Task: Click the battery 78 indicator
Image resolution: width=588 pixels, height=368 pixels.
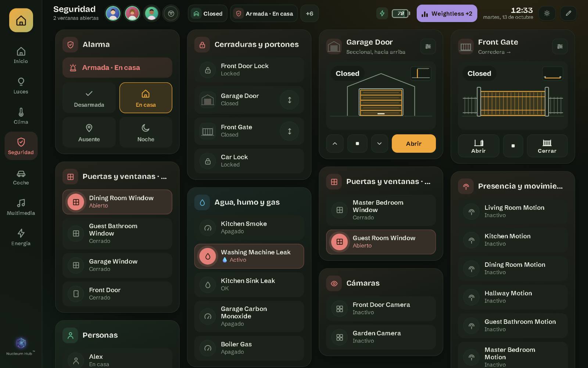Action: (x=401, y=14)
